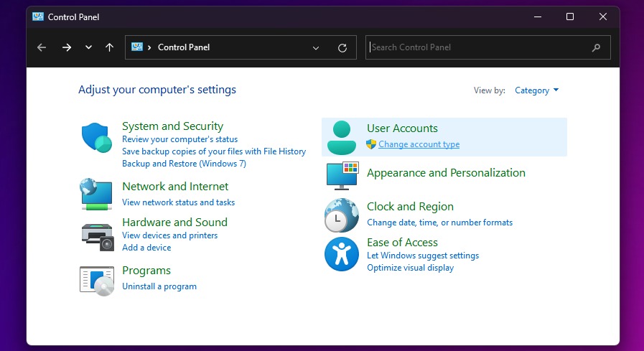Click Let Windows suggest settings
The image size is (644, 351).
pyautogui.click(x=423, y=256)
